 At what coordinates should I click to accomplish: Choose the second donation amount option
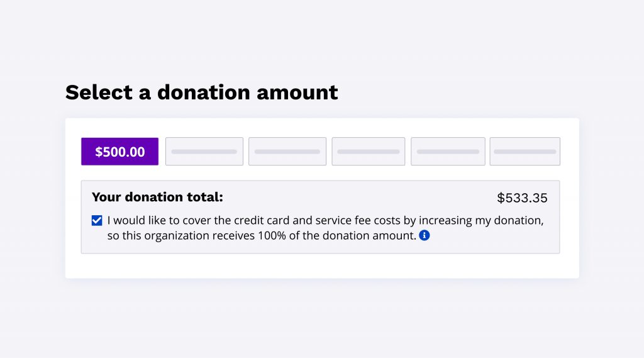click(x=204, y=152)
